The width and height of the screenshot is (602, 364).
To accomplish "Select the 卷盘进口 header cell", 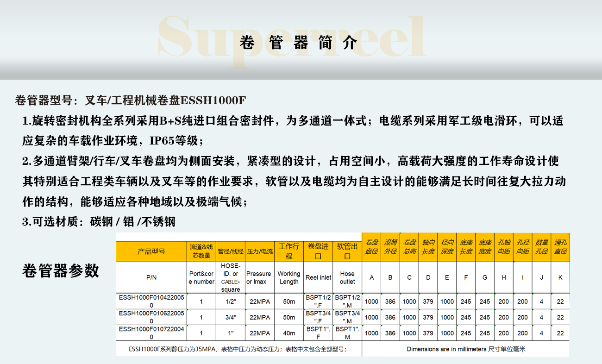I will pos(318,251).
